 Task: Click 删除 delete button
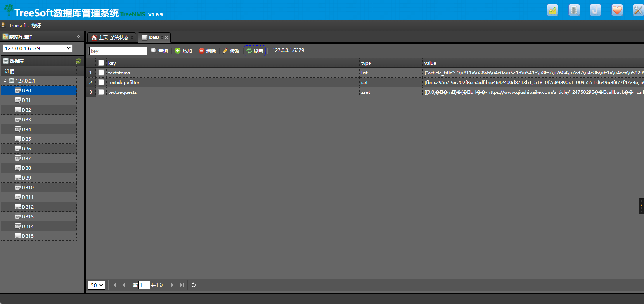(x=208, y=51)
